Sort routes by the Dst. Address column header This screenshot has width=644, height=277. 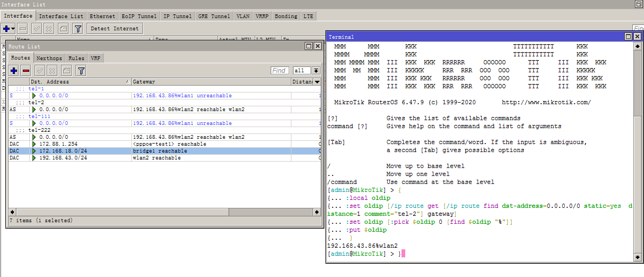pos(80,82)
